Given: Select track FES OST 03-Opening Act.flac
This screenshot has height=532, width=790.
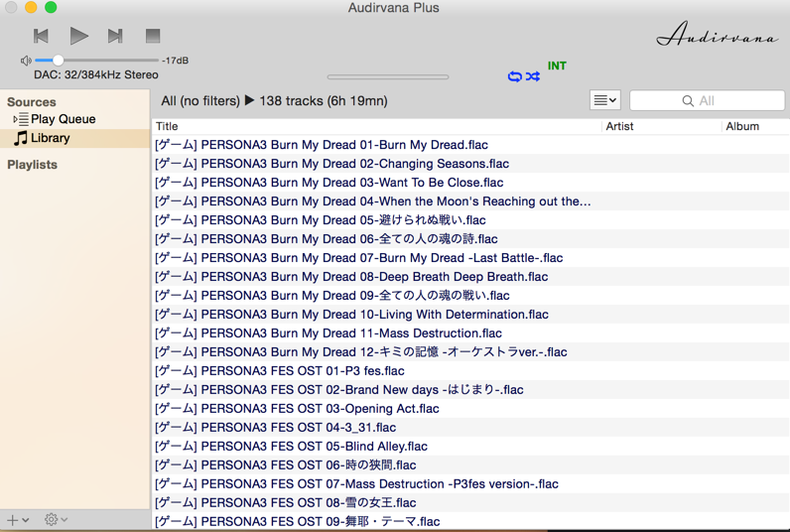Looking at the screenshot, I should tap(470, 409).
